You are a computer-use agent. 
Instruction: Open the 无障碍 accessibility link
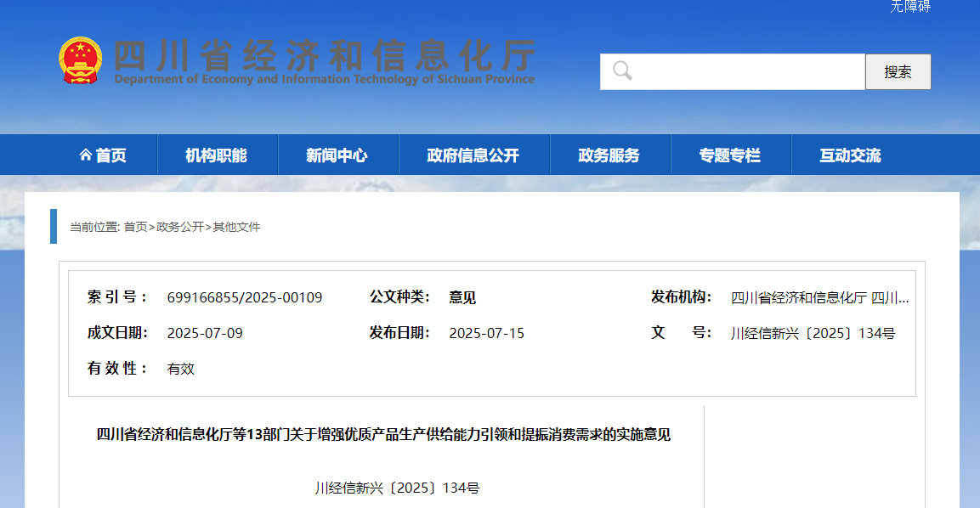tap(910, 6)
